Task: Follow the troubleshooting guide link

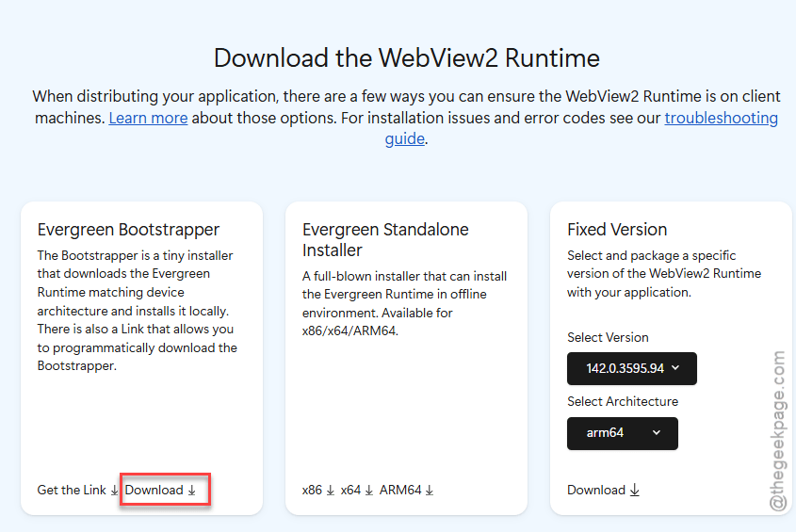Action: [721, 119]
